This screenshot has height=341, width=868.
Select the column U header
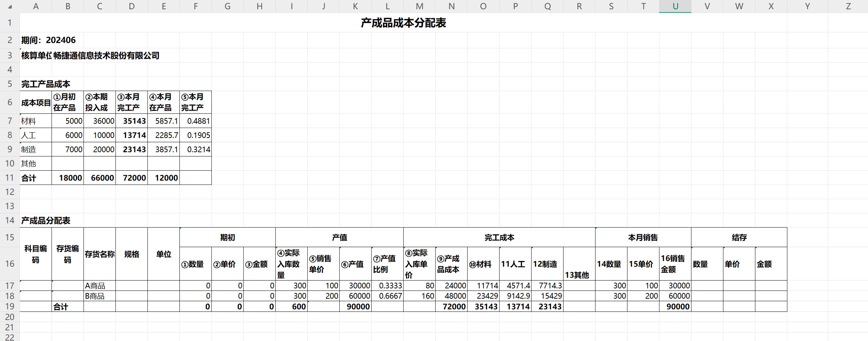[675, 6]
